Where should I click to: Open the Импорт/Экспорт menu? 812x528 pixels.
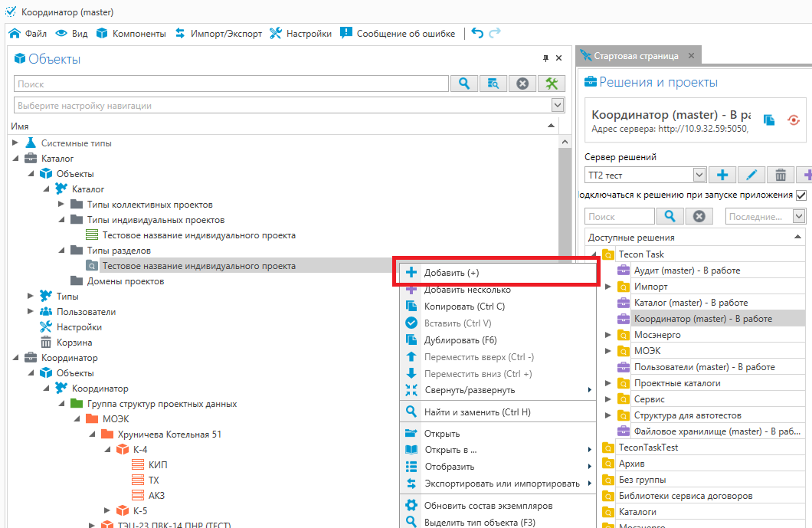tap(218, 34)
